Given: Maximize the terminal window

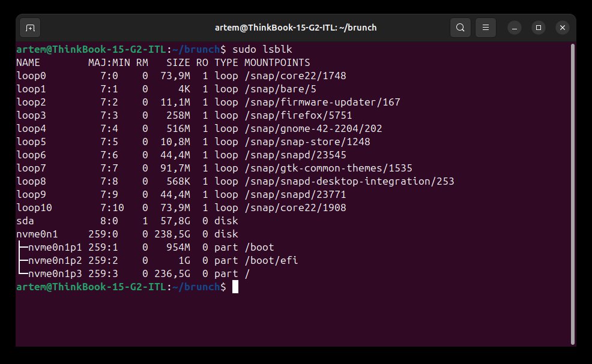Looking at the screenshot, I should click(539, 28).
